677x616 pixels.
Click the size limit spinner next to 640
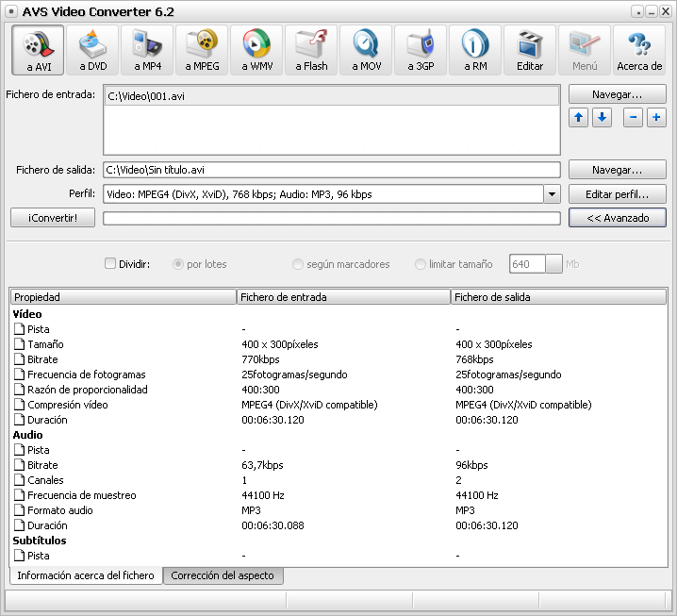pyautogui.click(x=553, y=264)
